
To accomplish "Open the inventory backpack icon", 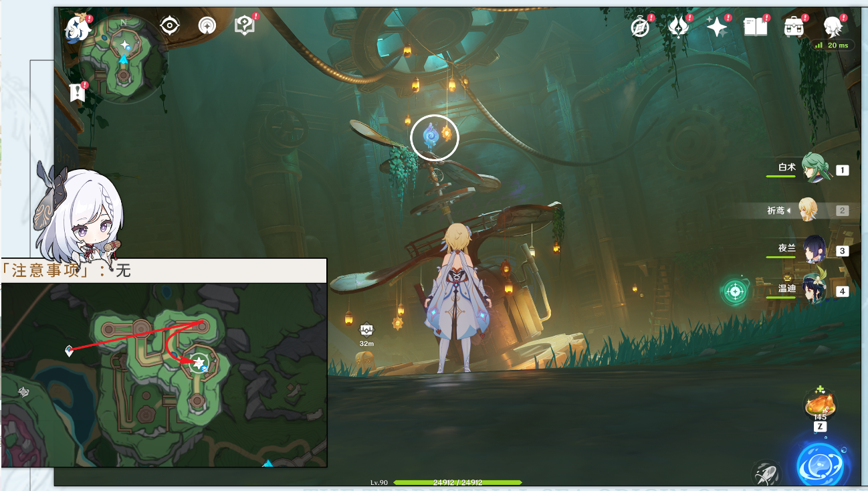I will click(x=794, y=27).
